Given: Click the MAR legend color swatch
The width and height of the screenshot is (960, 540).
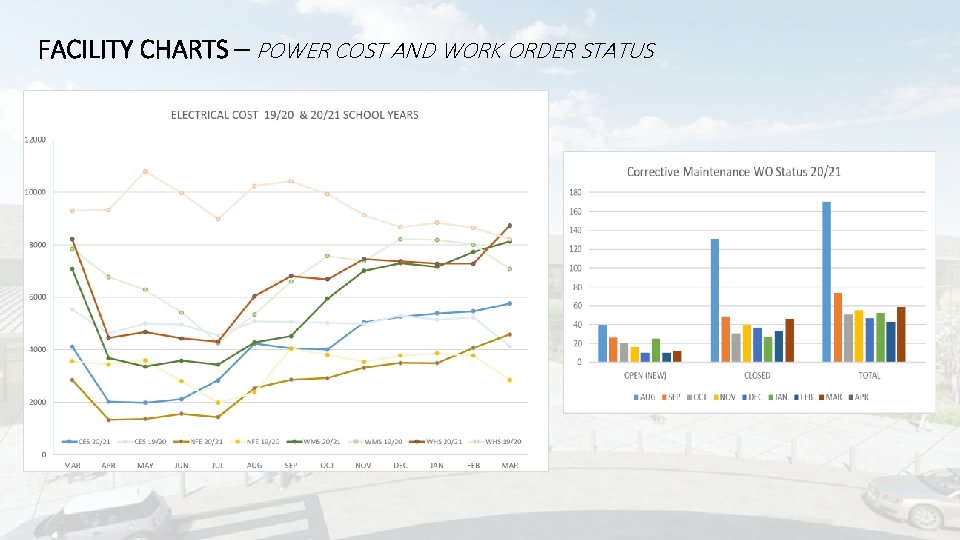Looking at the screenshot, I should tap(822, 397).
